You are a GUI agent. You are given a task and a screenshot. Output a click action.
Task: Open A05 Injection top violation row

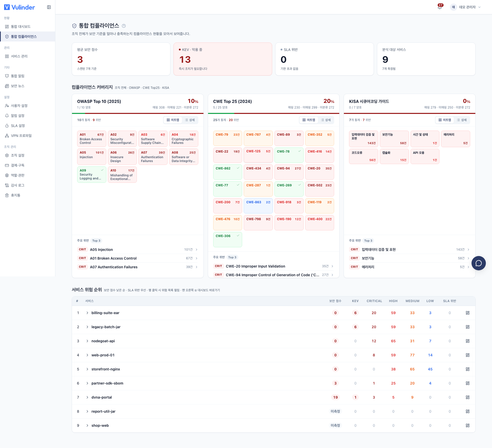[138, 250]
